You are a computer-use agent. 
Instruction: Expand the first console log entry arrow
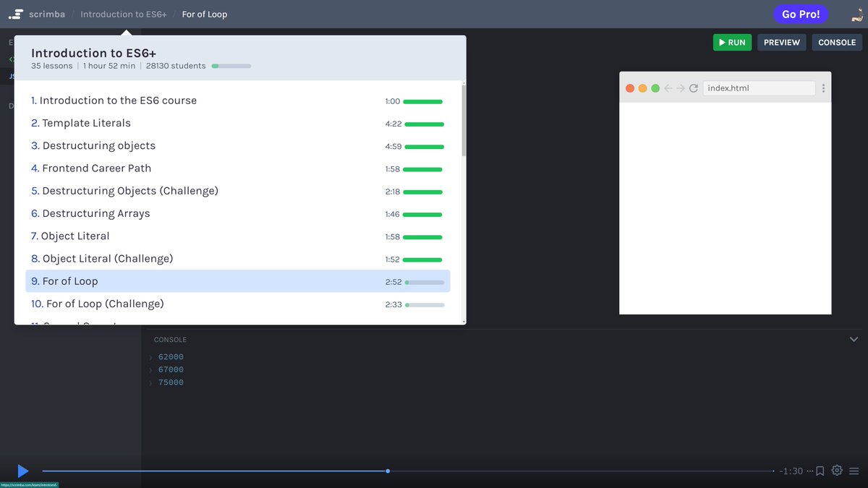click(x=152, y=356)
